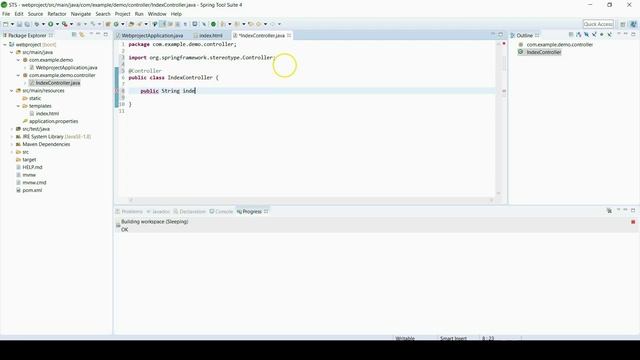Click the Quick Access search field
This screenshot has height=360, width=640.
pos(598,24)
